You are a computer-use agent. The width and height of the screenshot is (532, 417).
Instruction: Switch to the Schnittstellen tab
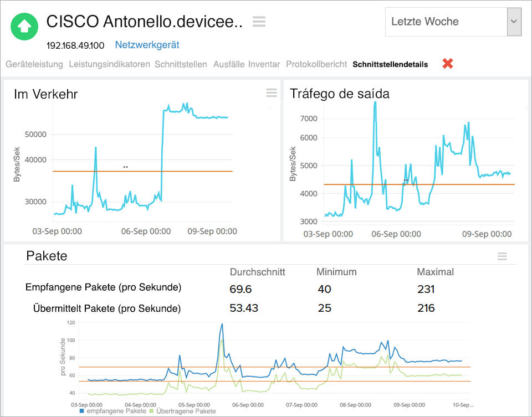coord(181,64)
